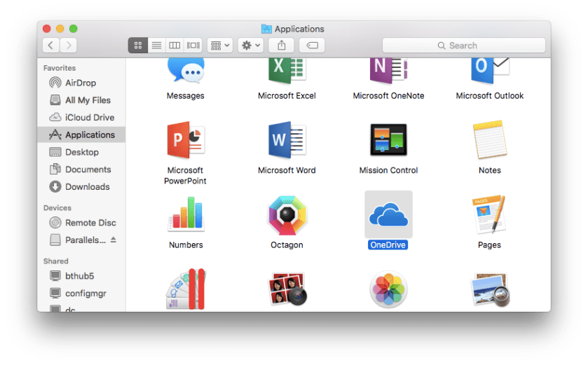Viewport: 588px width, 365px height.
Task: Click the Microsoft PowerPoint name label
Action: click(x=185, y=175)
